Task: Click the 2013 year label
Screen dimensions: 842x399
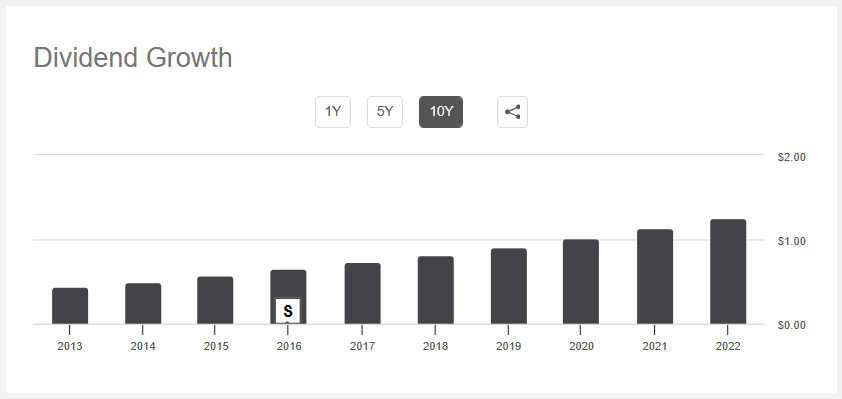Action: click(x=70, y=346)
